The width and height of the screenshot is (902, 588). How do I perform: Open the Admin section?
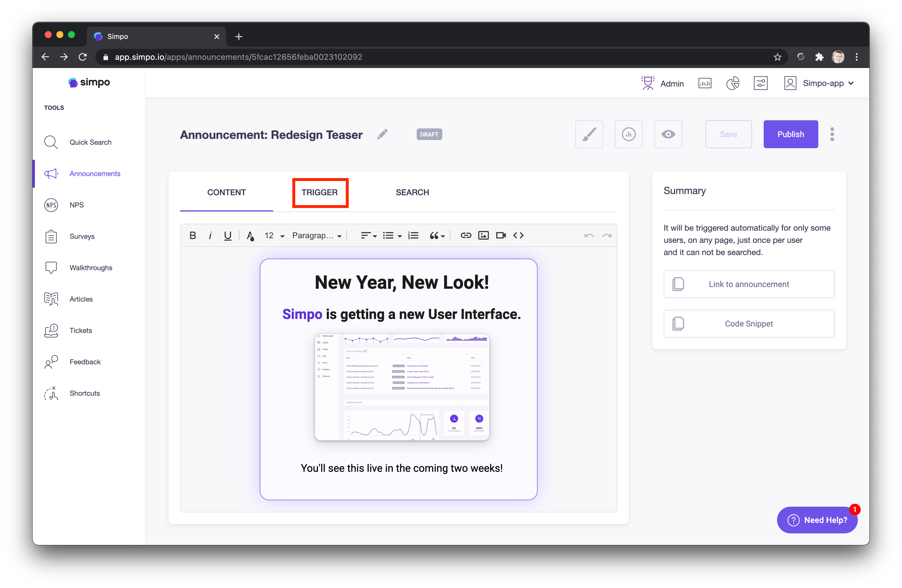pyautogui.click(x=662, y=83)
